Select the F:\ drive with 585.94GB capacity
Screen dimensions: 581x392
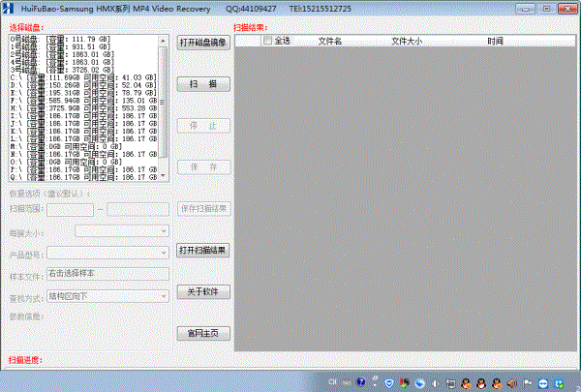(84, 101)
